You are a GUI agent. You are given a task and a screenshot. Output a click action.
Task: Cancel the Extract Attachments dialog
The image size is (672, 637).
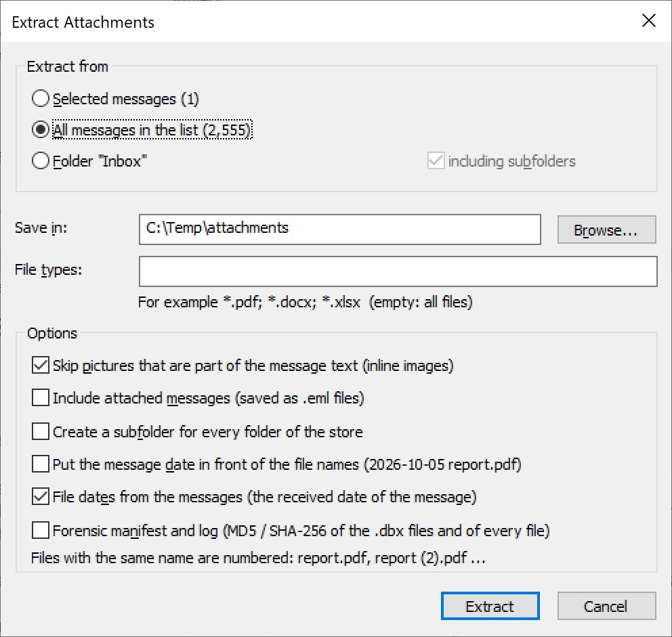pyautogui.click(x=606, y=606)
